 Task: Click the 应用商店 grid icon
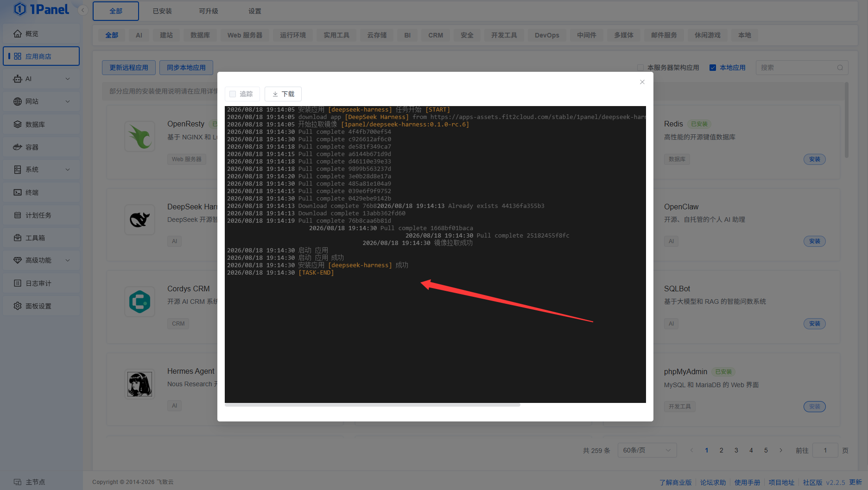tap(18, 56)
